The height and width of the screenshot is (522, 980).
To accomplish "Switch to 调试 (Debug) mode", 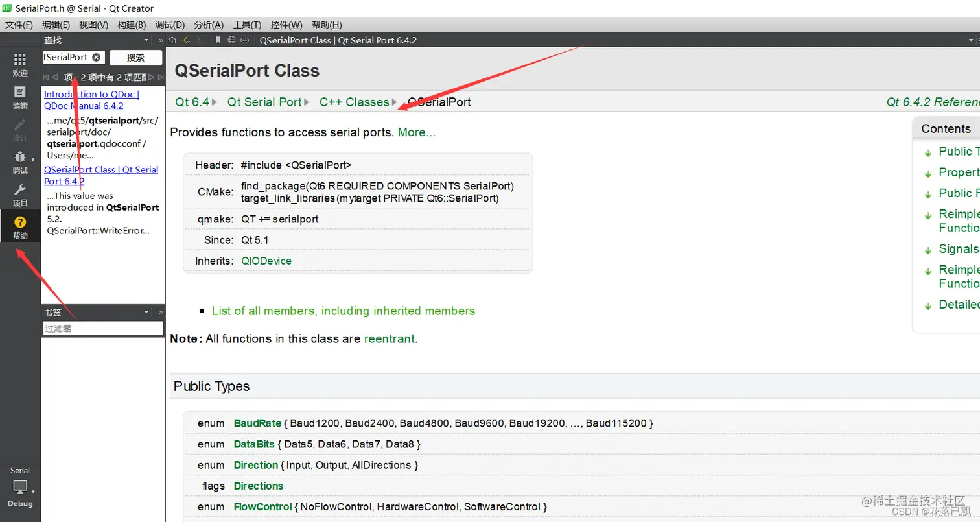I will click(x=20, y=162).
